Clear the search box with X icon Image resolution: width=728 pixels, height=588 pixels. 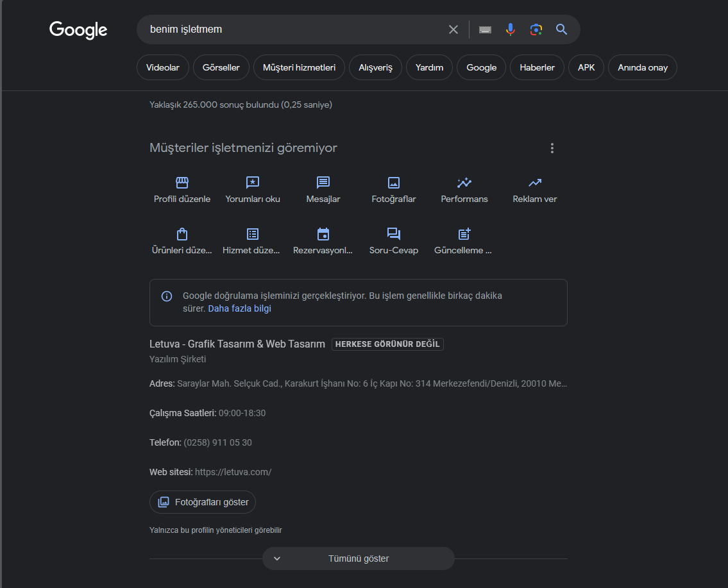[x=453, y=29]
